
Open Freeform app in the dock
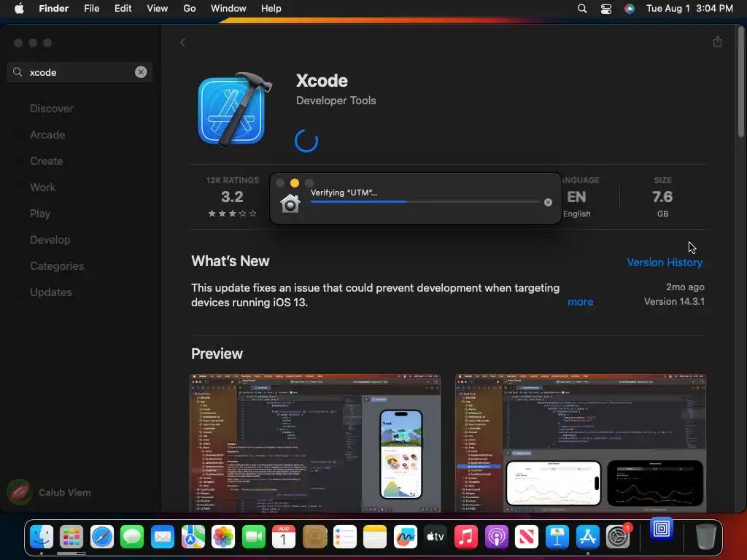[x=406, y=537]
